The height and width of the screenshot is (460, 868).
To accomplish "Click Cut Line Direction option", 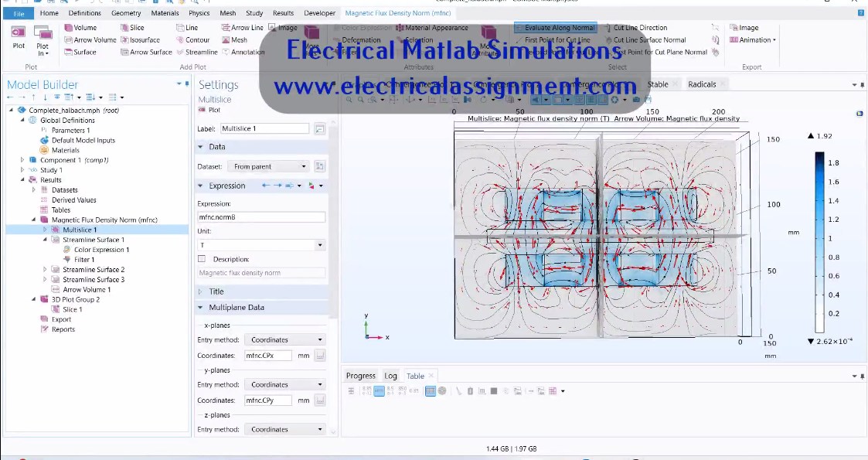I will pyautogui.click(x=635, y=28).
